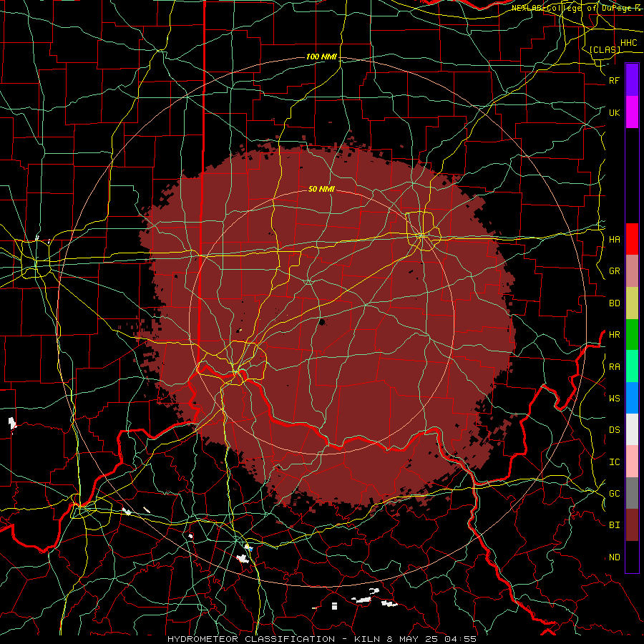Click the 'GR' legend label
This screenshot has width=644, height=644.
point(614,271)
